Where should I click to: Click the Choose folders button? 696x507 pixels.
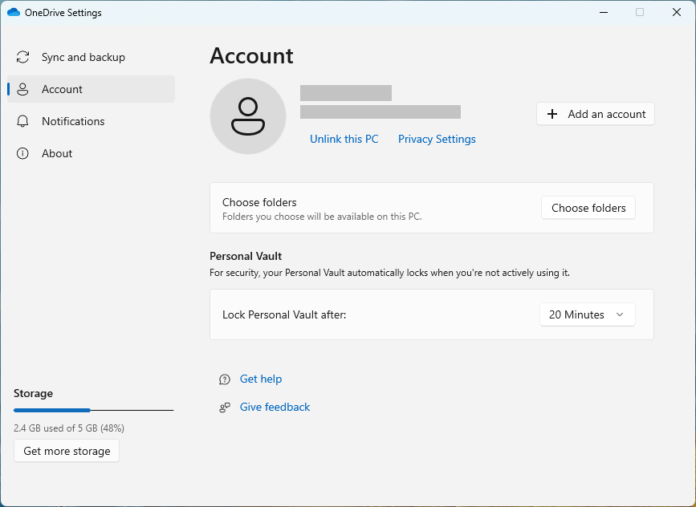pyautogui.click(x=589, y=208)
